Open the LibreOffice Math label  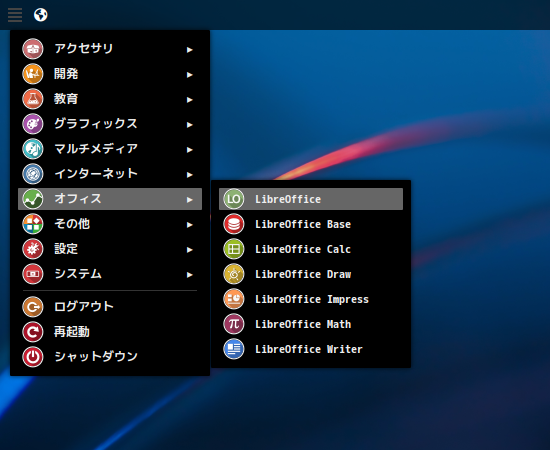click(x=303, y=324)
